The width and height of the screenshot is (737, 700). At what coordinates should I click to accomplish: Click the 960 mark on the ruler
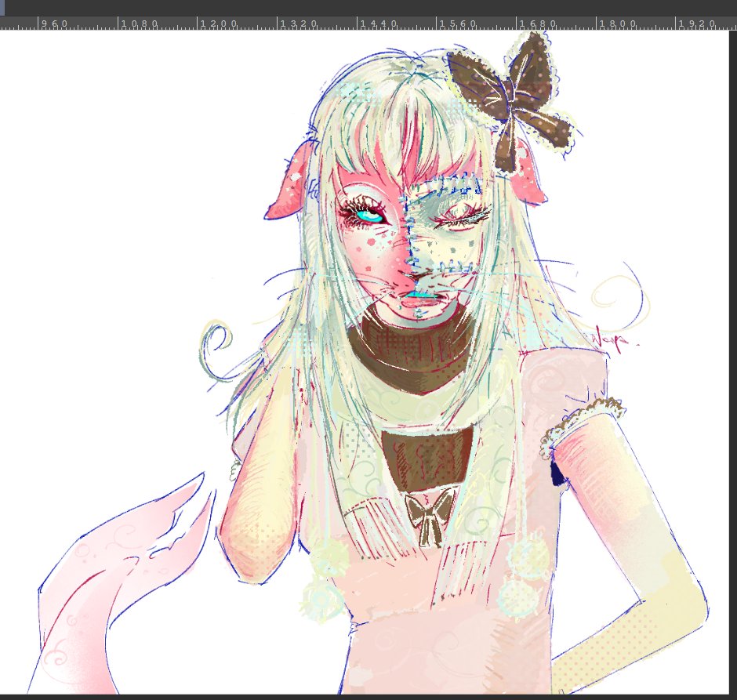click(x=54, y=24)
